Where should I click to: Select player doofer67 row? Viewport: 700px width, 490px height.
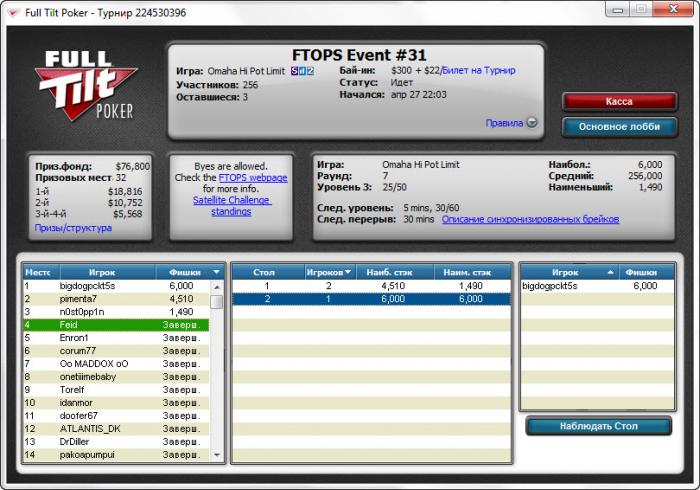pos(116,415)
